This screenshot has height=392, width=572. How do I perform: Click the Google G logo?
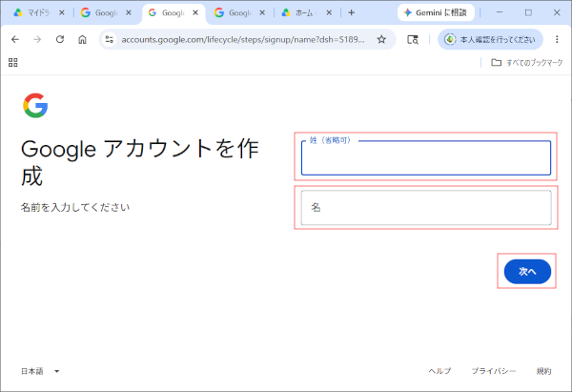(x=35, y=106)
